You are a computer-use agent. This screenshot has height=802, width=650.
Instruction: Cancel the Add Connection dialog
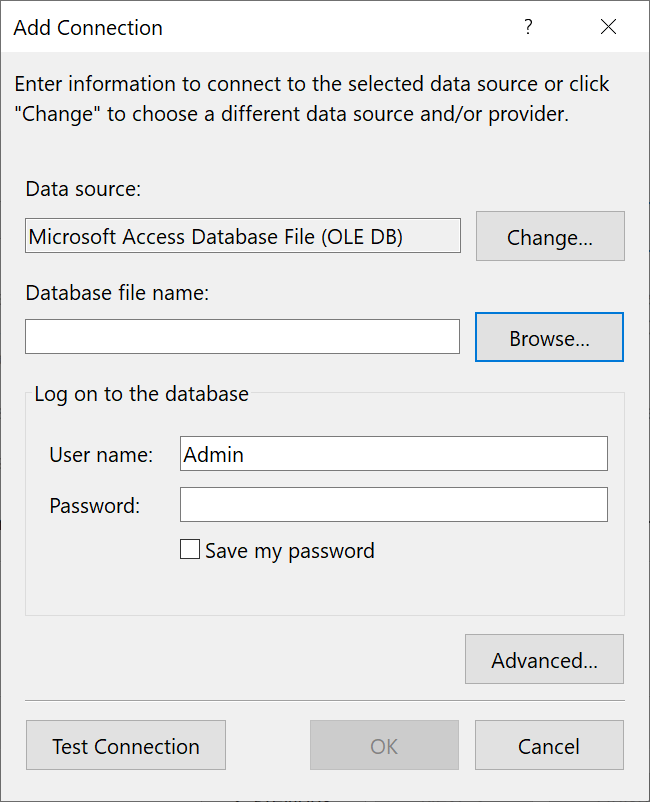click(548, 745)
